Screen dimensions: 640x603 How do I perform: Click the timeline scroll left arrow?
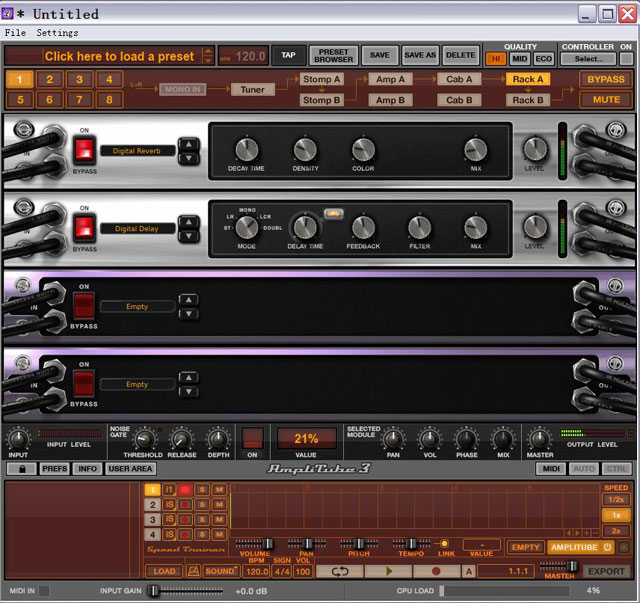[569, 533]
